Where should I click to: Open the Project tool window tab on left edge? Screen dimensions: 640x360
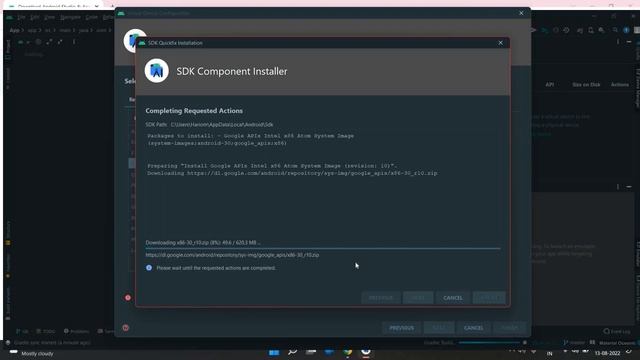(x=8, y=50)
